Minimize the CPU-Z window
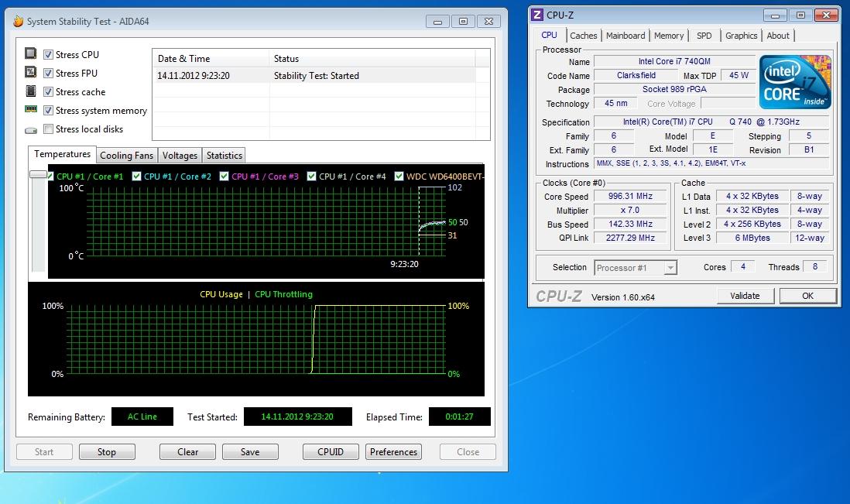Image resolution: width=850 pixels, height=504 pixels. point(775,15)
